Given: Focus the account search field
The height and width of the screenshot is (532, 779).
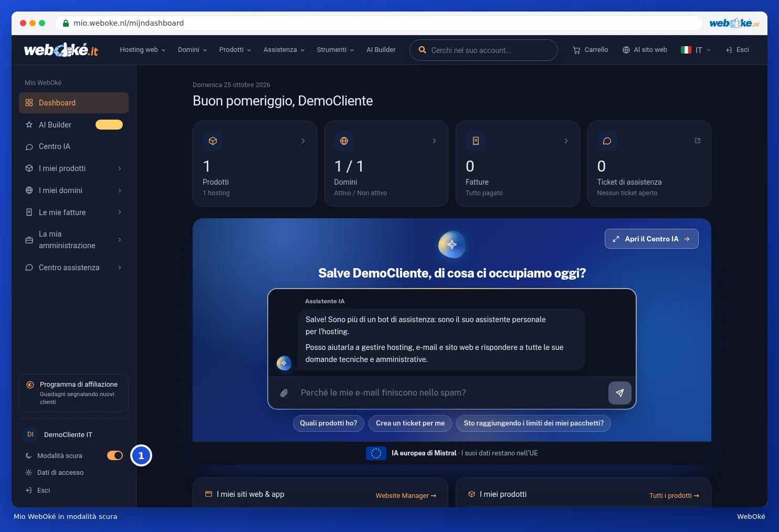Looking at the screenshot, I should coord(483,50).
